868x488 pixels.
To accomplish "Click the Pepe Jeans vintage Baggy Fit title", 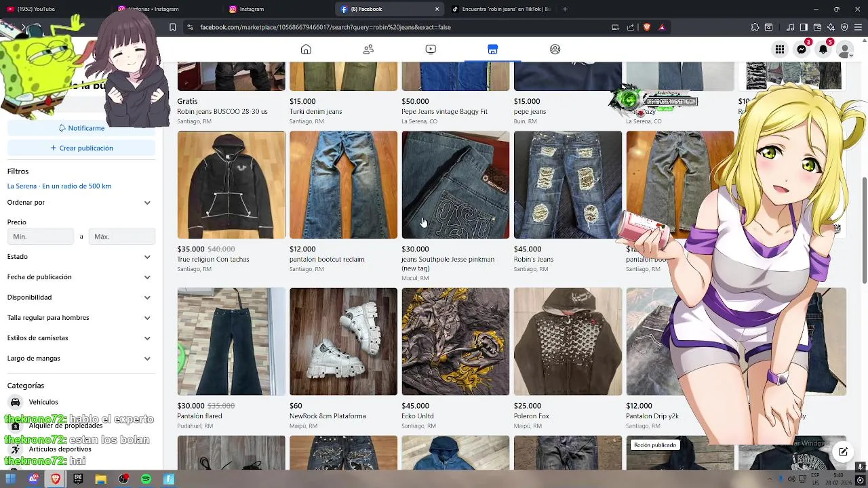I will [444, 112].
